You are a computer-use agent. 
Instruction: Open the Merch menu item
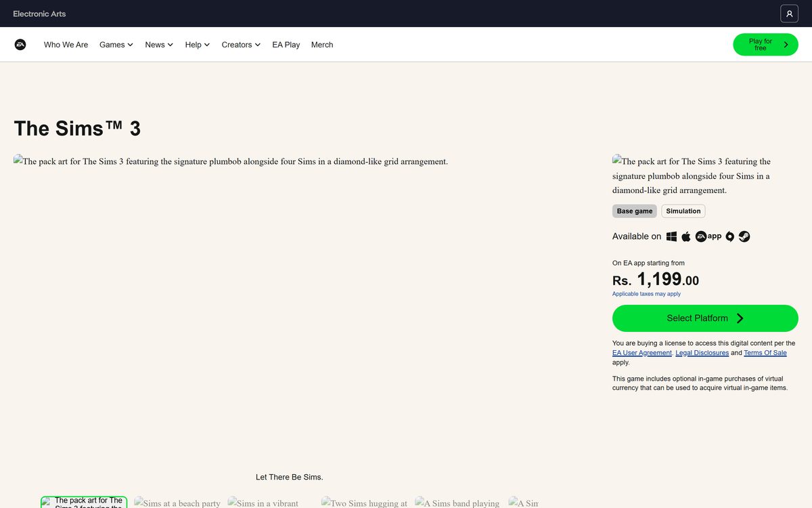[322, 45]
